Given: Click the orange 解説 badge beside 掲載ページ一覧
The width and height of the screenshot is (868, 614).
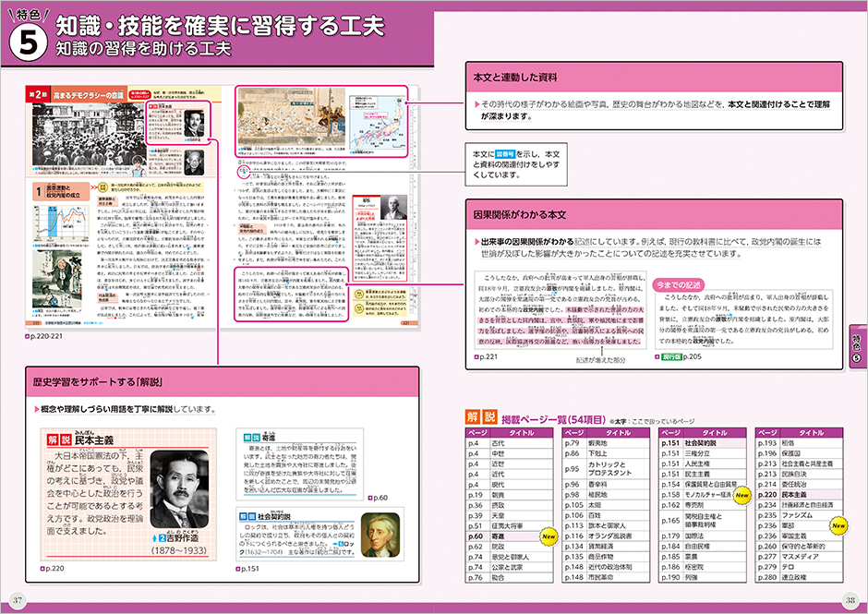Looking at the screenshot, I should click(480, 417).
